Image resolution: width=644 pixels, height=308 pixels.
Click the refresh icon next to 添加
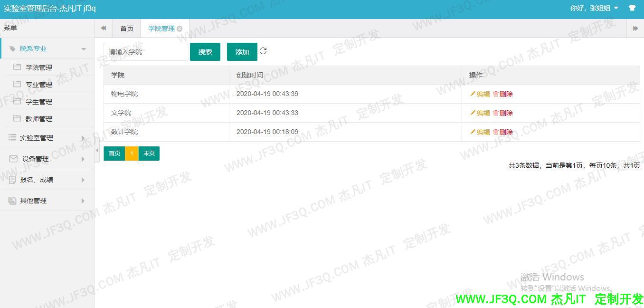click(x=263, y=52)
